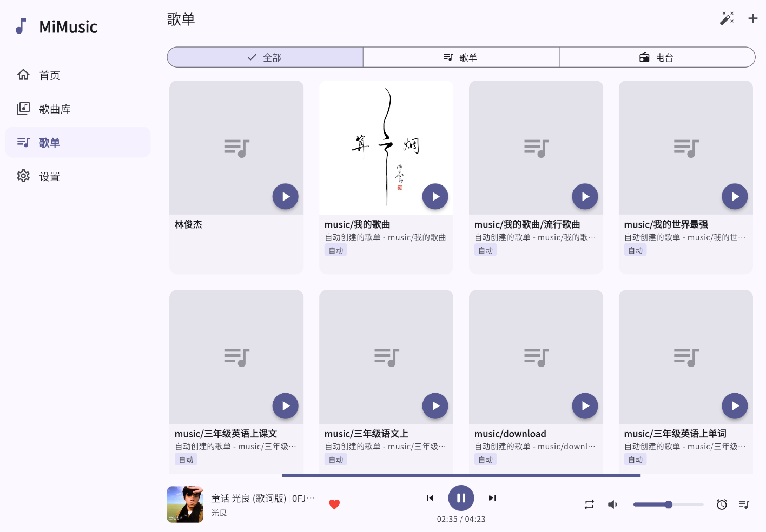Open the play queue list icon
Viewport: 766px width, 532px height.
click(x=744, y=504)
